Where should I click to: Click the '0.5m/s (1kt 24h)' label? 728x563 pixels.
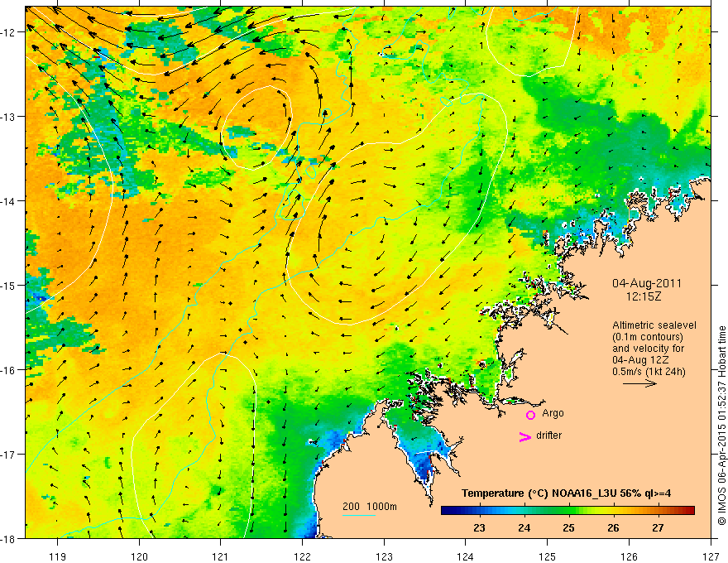click(649, 372)
